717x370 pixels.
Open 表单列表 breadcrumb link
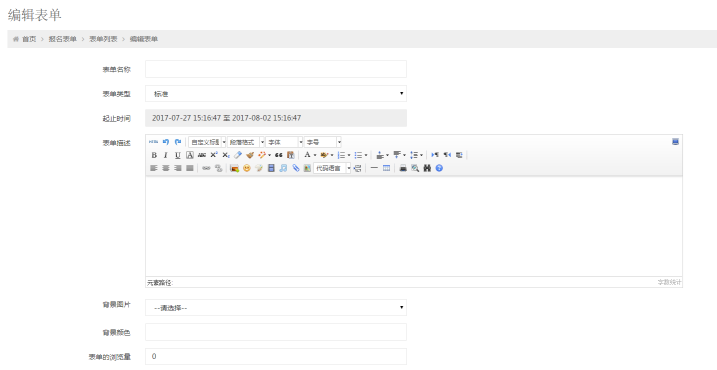coord(103,39)
